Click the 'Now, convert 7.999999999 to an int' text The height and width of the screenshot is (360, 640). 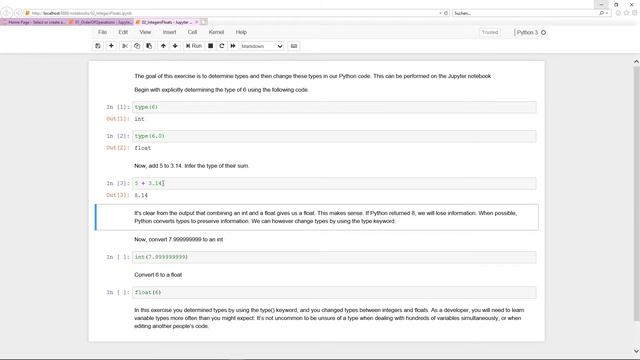[178, 240]
